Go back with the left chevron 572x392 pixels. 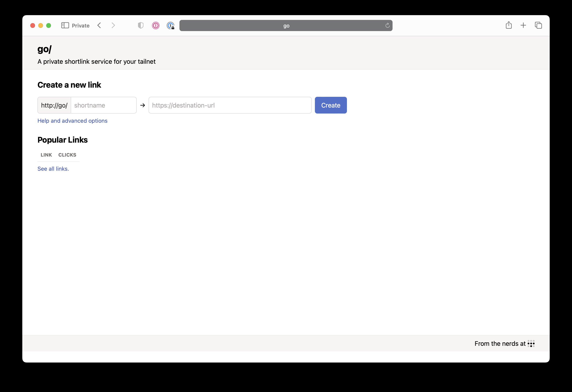(x=99, y=25)
